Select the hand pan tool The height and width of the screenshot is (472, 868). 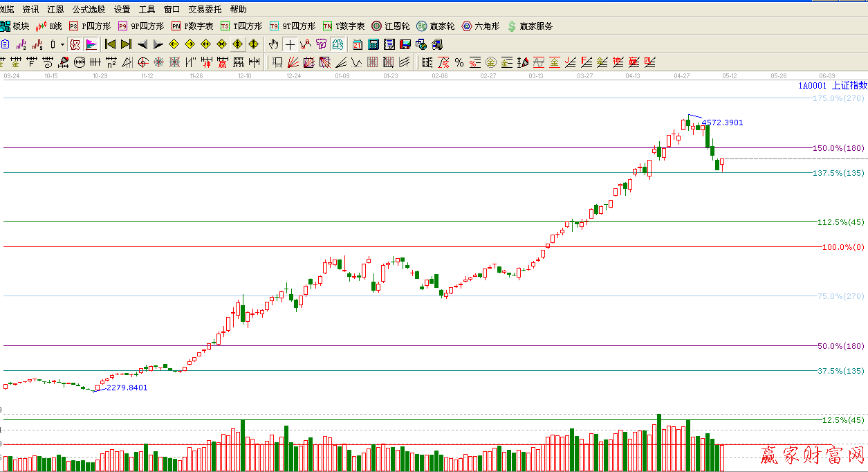coord(274,44)
